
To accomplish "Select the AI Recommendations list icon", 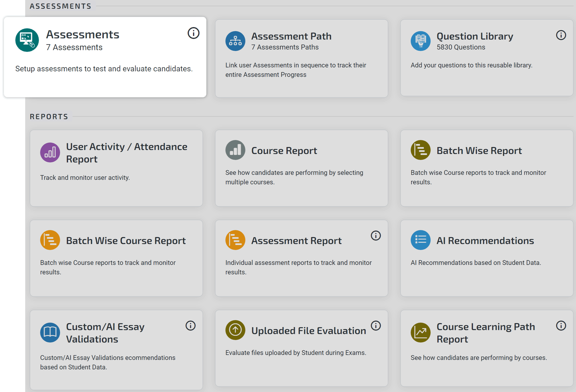I will point(420,240).
